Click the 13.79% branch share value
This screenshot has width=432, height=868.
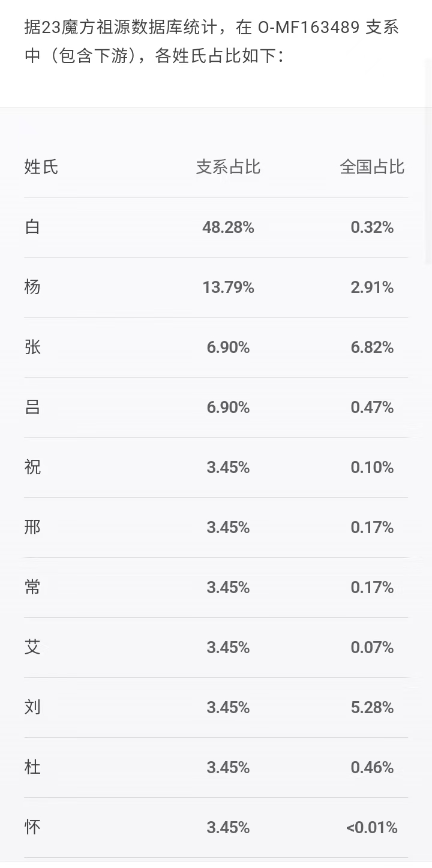[x=228, y=288]
